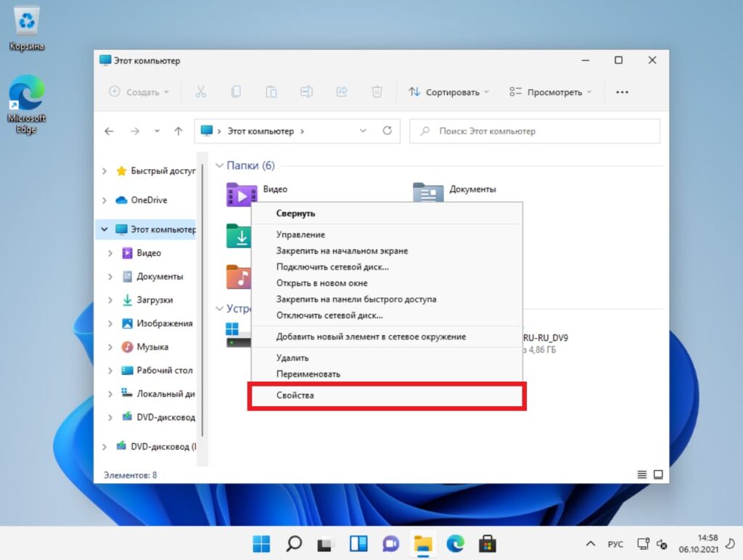Click the Создать button
Viewport: 743px width, 560px height.
coord(138,92)
